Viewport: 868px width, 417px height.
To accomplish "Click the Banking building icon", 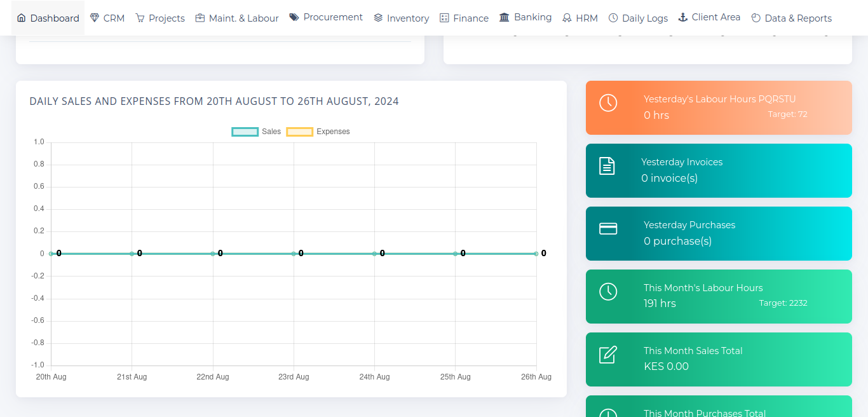I will coord(505,17).
